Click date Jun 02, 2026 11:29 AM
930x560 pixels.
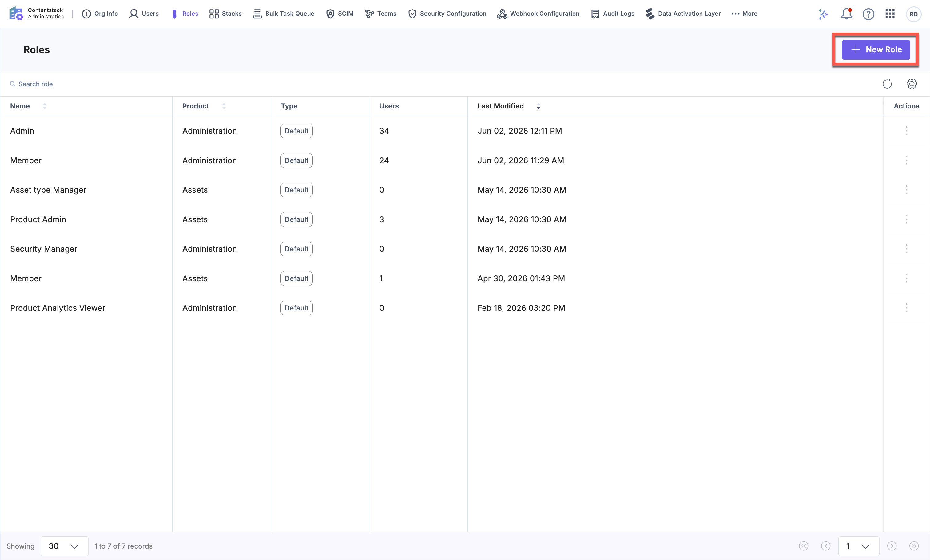tap(521, 160)
